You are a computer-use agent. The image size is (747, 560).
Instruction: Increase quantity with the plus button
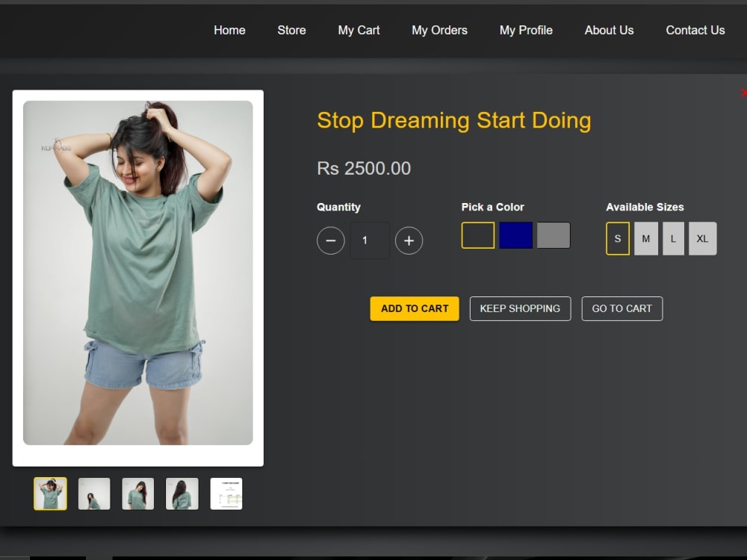(409, 240)
